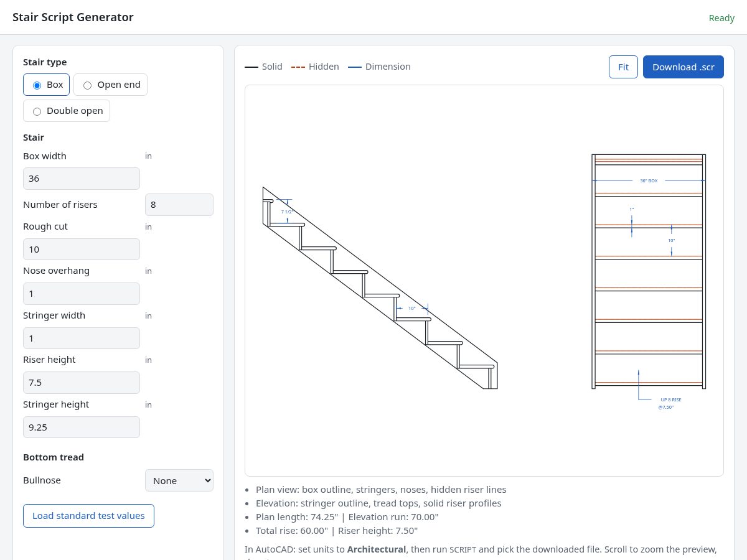The width and height of the screenshot is (747, 560).
Task: Choose the Double open stair type
Action: point(67,111)
